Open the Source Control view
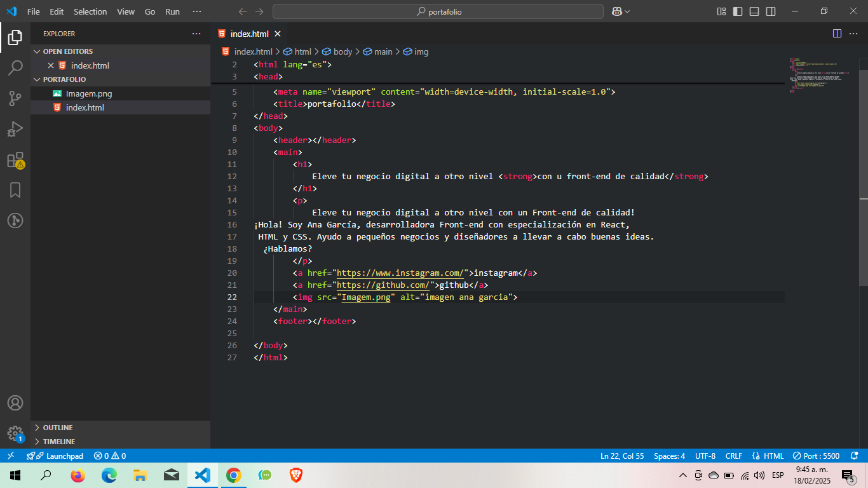This screenshot has width=868, height=488. (15, 98)
